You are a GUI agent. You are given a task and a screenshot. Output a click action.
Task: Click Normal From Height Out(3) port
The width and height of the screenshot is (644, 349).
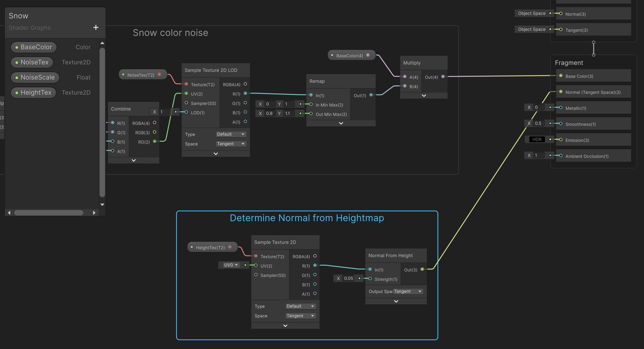click(x=422, y=269)
